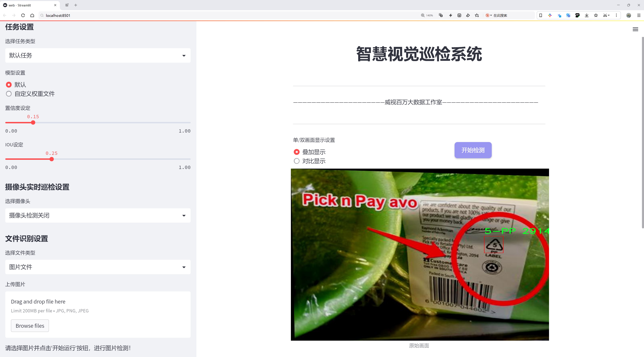
Task: Reload the page with the refresh icon
Action: 23,15
